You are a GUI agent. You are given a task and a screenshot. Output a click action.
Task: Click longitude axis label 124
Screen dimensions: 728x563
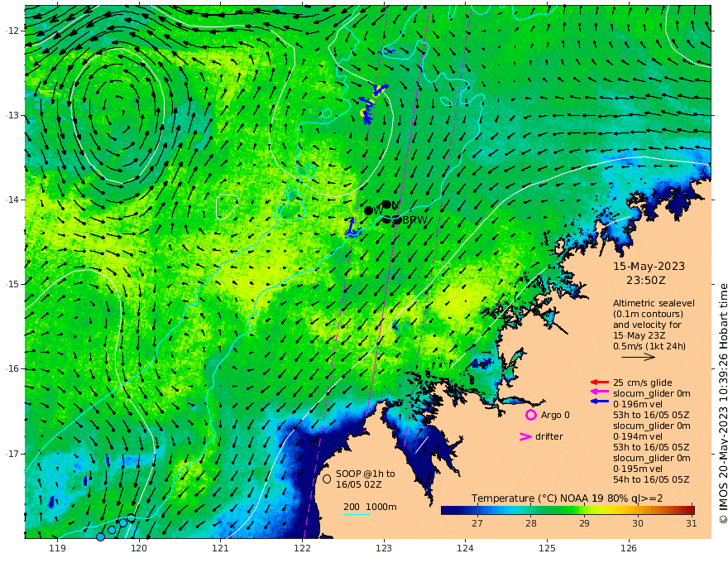point(466,549)
